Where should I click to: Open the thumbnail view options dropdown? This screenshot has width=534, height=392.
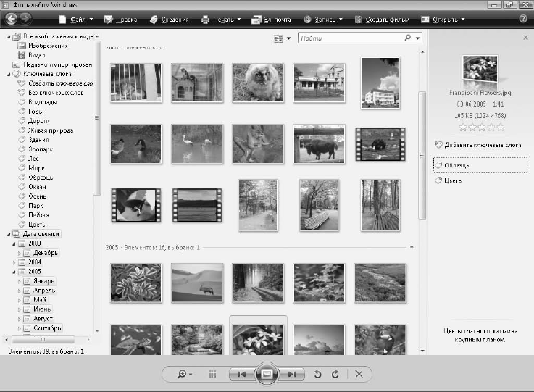[283, 38]
